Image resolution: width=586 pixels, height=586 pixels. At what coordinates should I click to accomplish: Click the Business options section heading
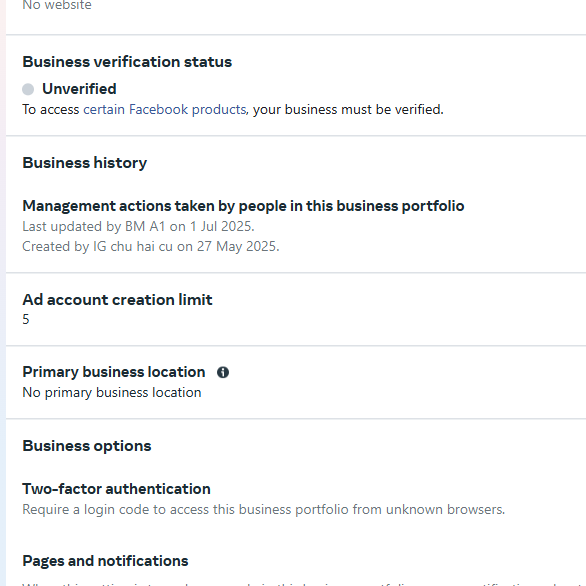point(87,446)
